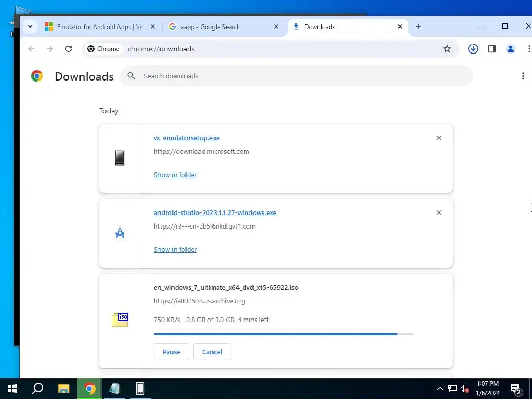Close the aapp Google Search tab

click(x=276, y=26)
